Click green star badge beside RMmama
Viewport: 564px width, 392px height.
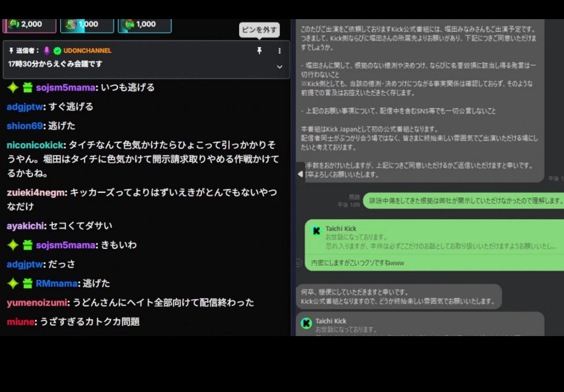13,283
